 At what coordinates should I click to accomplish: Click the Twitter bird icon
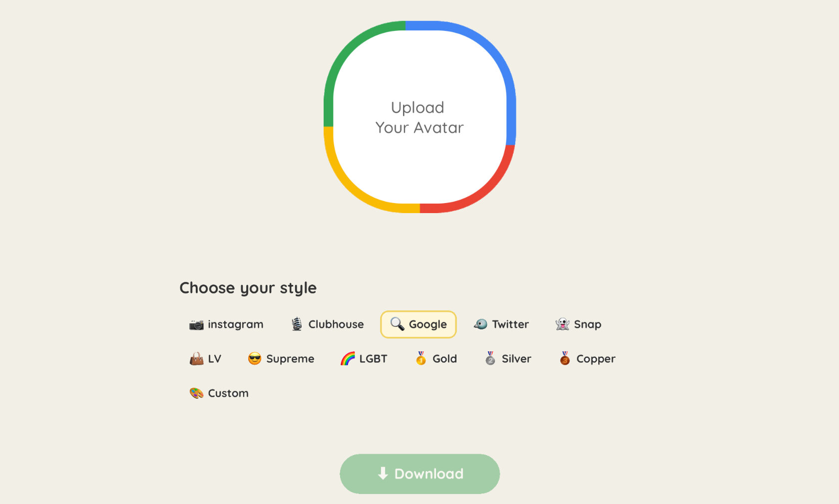(480, 324)
